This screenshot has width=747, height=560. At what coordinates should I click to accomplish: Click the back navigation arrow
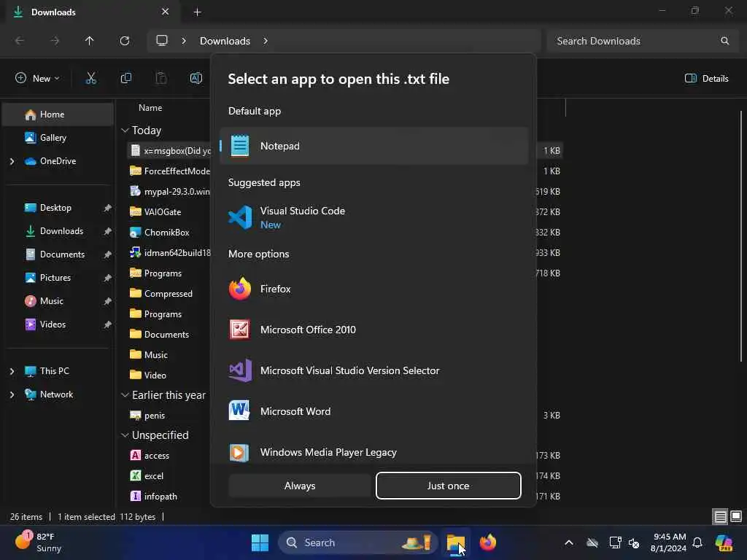tap(20, 41)
